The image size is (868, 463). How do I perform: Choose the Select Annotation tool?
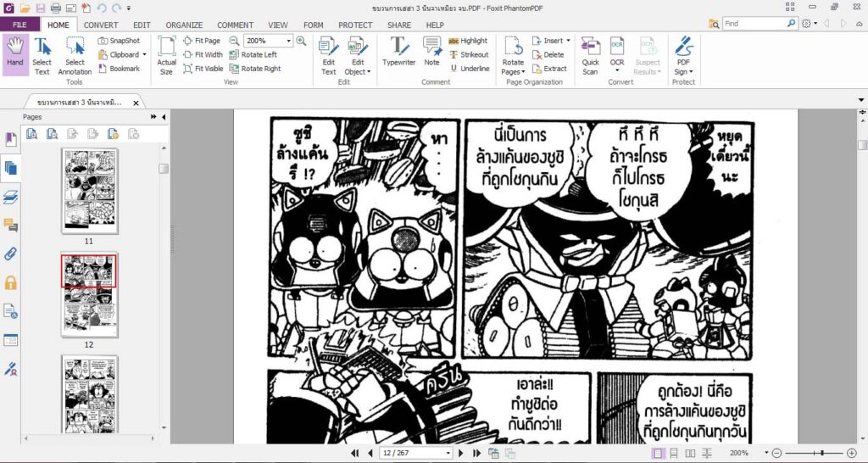click(75, 57)
